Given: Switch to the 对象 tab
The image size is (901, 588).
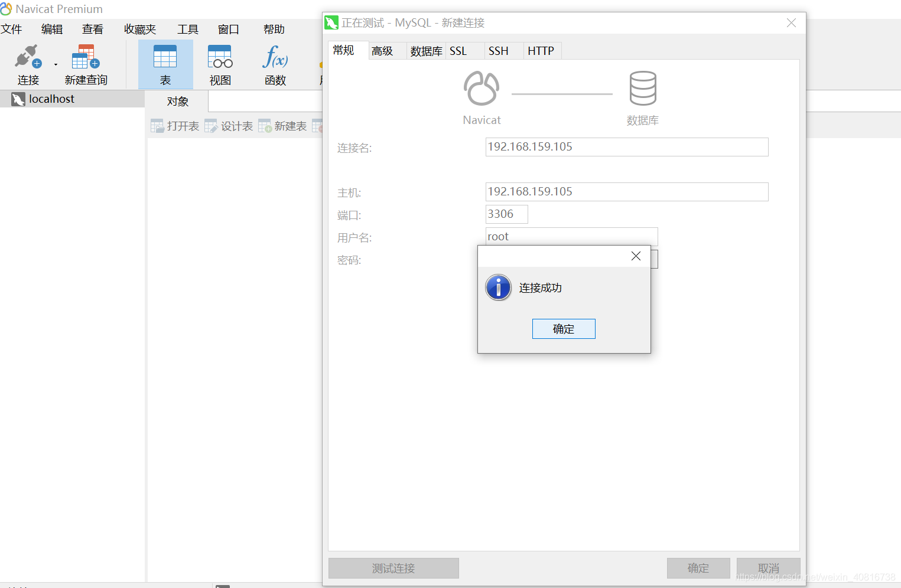Looking at the screenshot, I should [x=177, y=101].
